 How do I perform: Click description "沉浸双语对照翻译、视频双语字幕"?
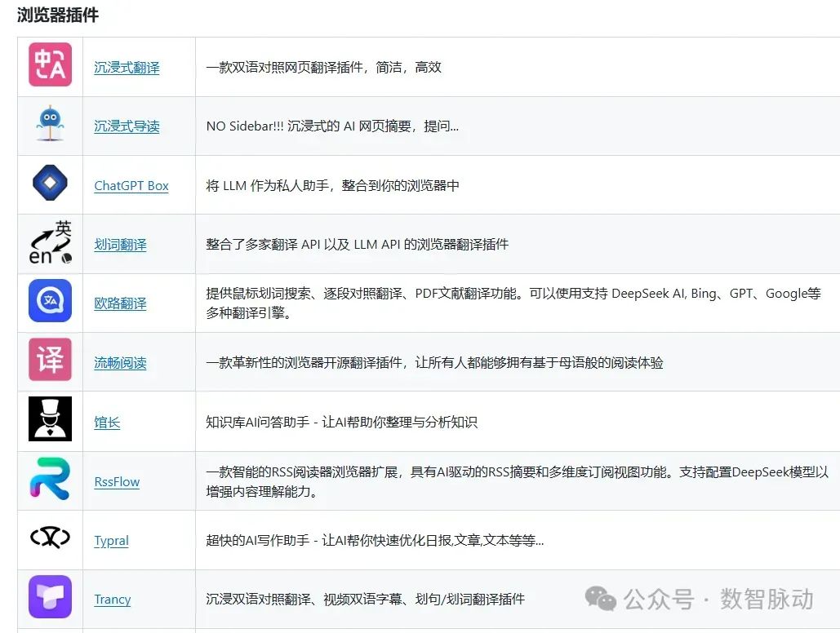tap(366, 600)
